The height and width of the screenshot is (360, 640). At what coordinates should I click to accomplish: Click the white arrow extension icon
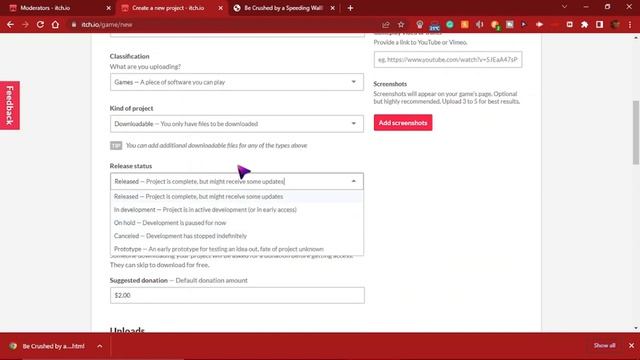click(539, 24)
